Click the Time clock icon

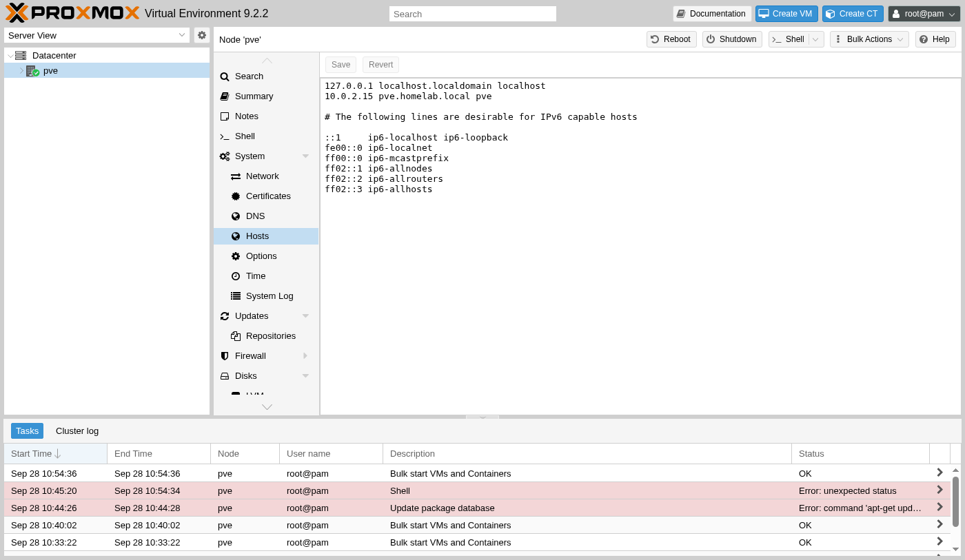236,276
